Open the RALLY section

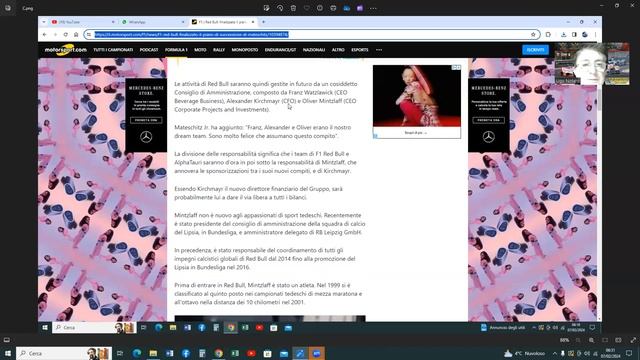point(219,50)
